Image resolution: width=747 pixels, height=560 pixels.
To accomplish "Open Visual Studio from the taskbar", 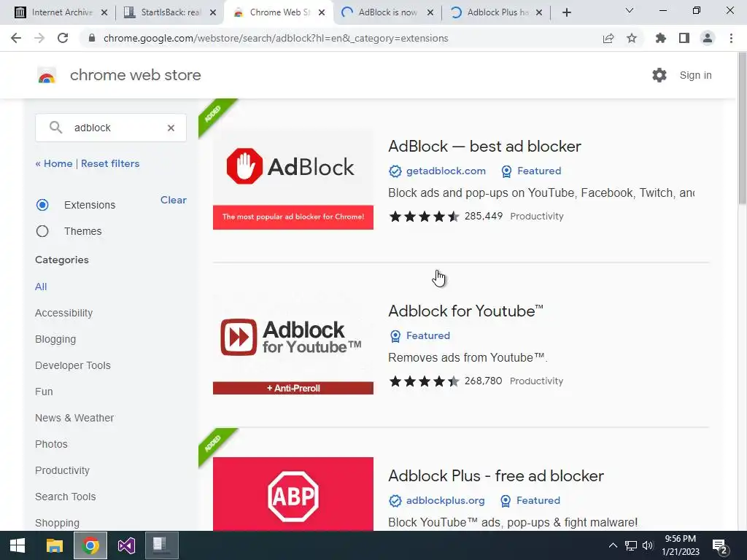I will point(127,545).
